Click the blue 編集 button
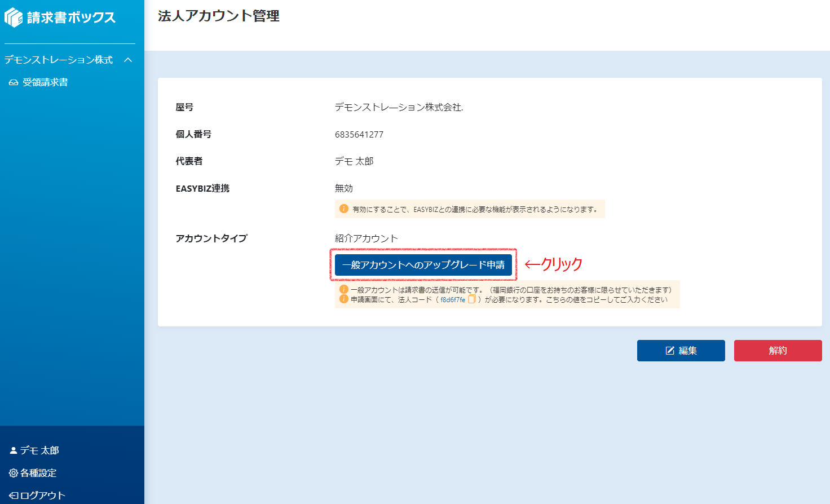830x504 pixels. [681, 351]
